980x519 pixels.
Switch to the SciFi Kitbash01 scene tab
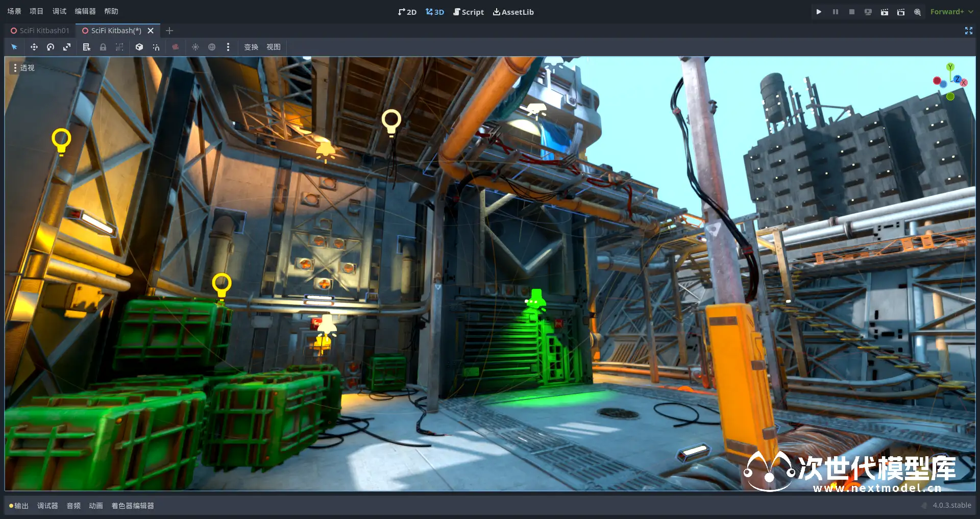tap(40, 31)
